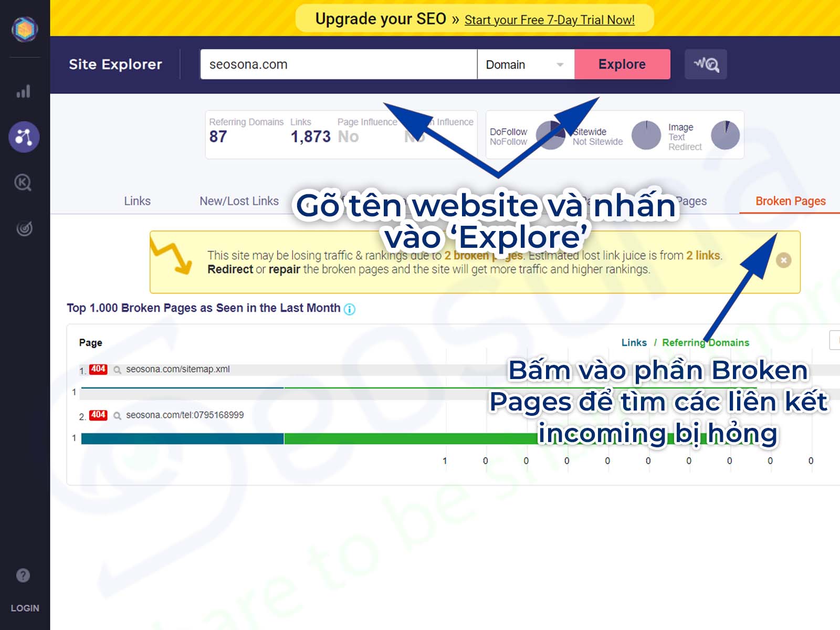Focus the seosona.com search field

(339, 64)
